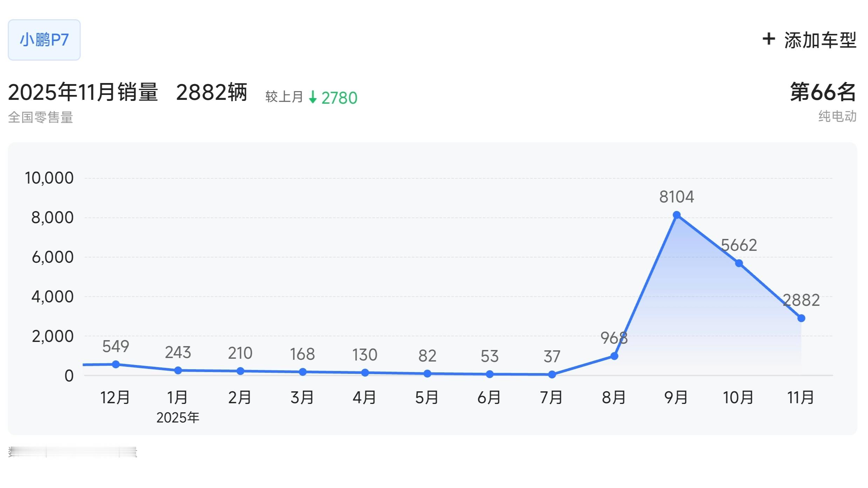Click the December data point 549
The image size is (868, 488).
tap(116, 364)
